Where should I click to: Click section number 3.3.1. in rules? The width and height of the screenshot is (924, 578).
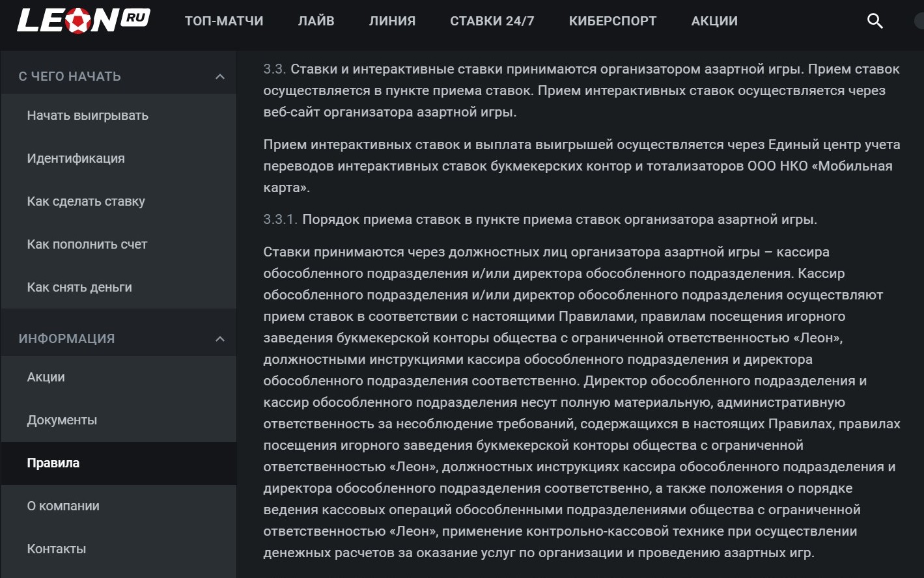[280, 219]
